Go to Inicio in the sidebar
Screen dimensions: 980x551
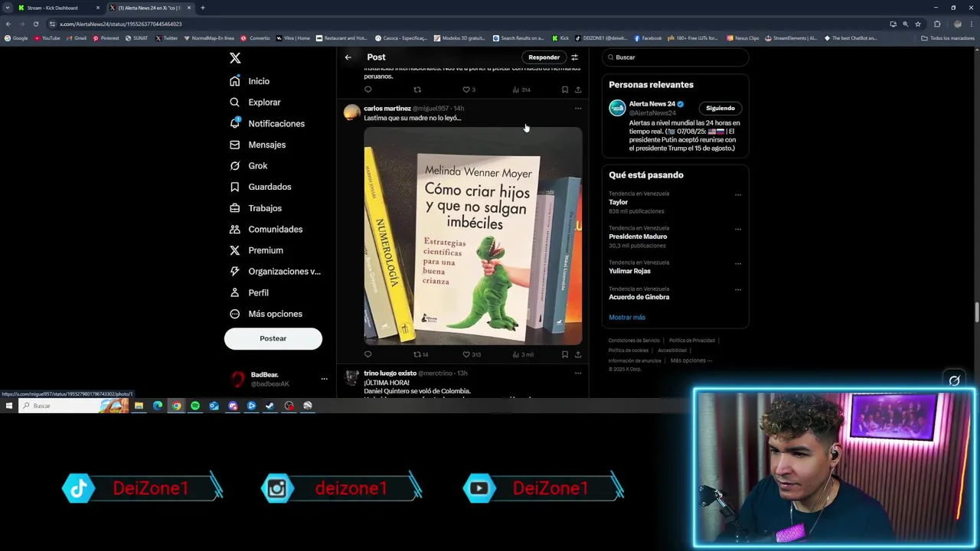250,81
